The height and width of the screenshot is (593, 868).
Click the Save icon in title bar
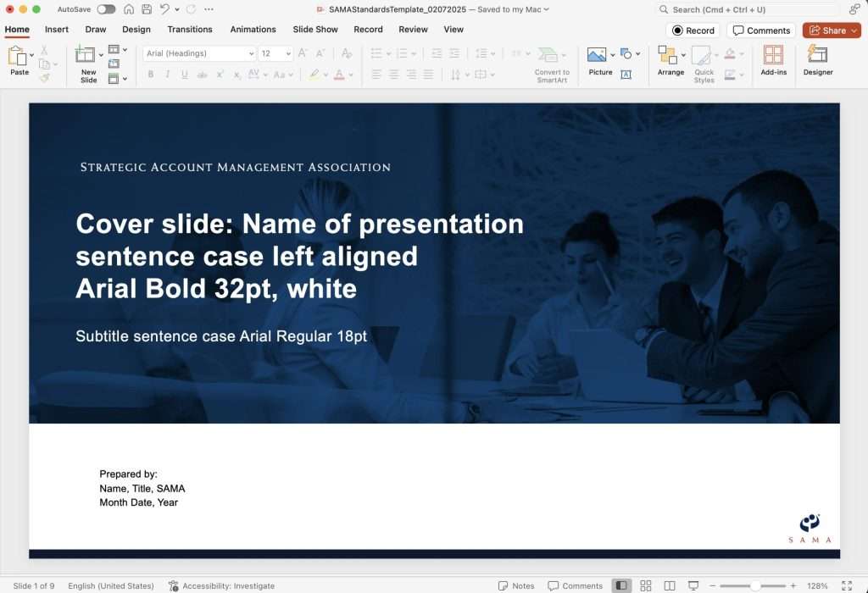click(147, 9)
